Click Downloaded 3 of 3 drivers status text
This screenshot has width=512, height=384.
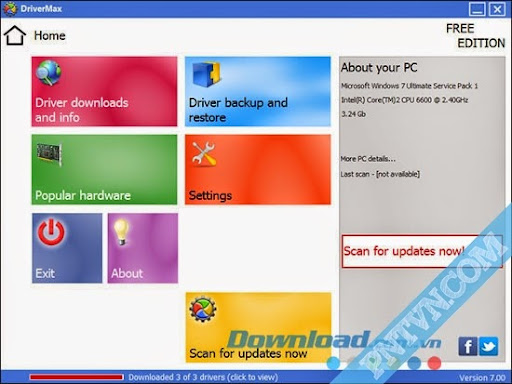pos(203,377)
